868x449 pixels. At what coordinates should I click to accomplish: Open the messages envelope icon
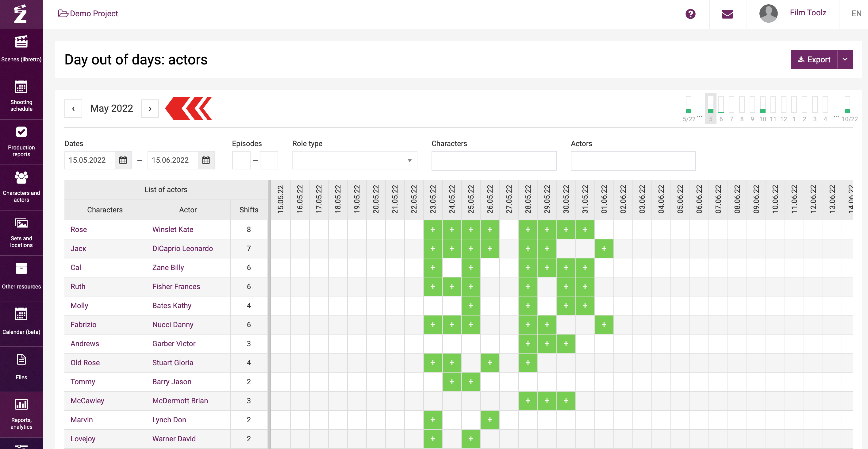[x=727, y=14]
